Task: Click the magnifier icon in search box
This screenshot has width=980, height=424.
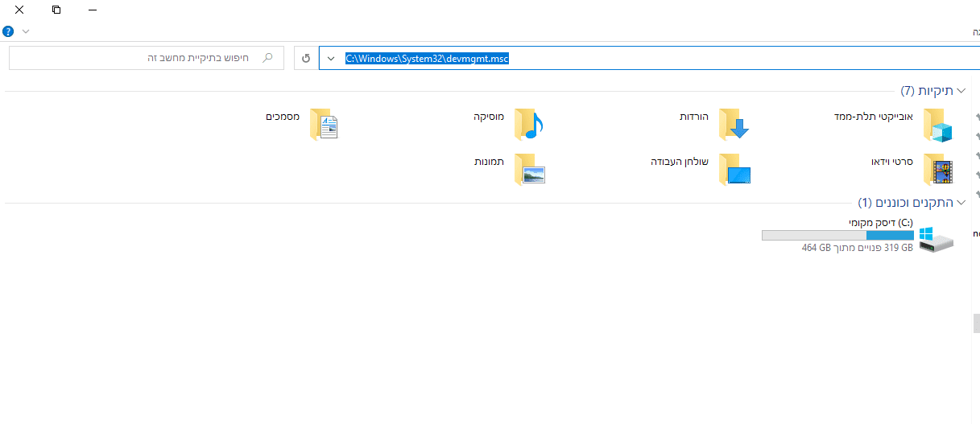Action: 268,58
